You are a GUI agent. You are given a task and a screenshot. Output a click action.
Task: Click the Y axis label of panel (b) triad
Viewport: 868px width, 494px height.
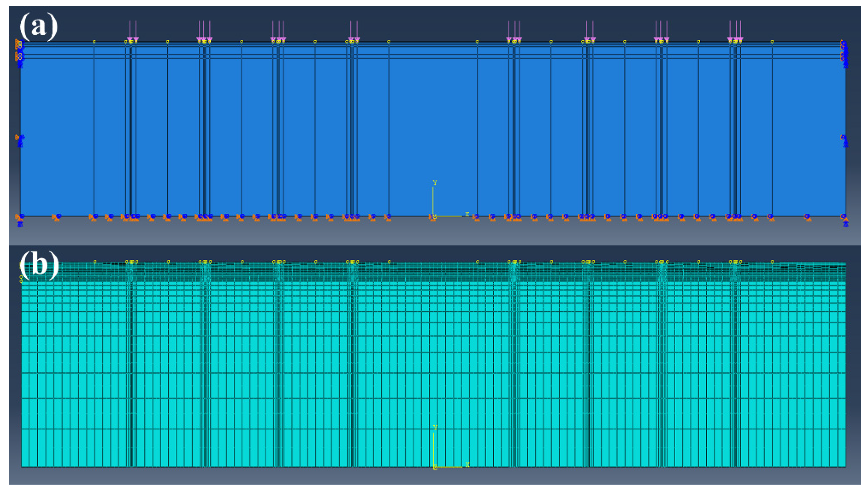tap(435, 428)
